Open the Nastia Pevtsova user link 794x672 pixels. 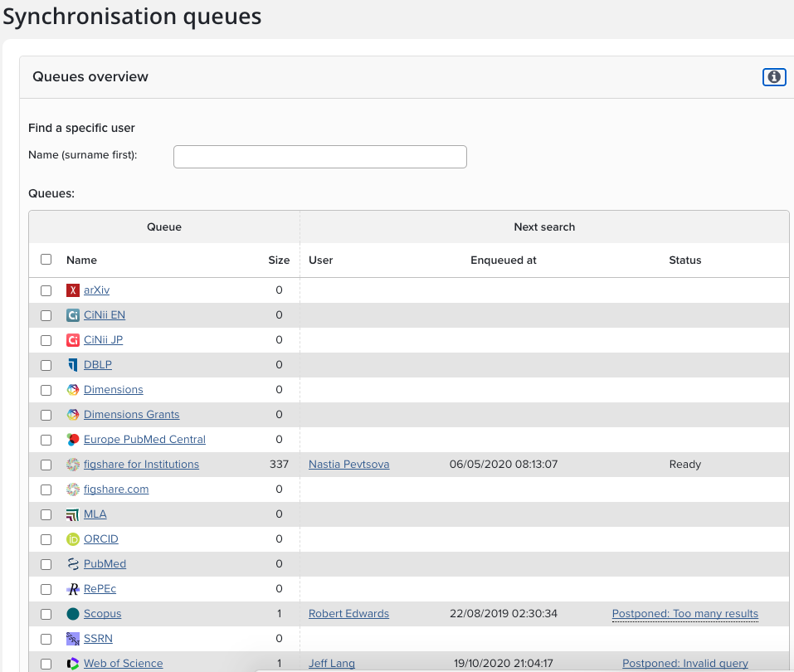pyautogui.click(x=348, y=465)
